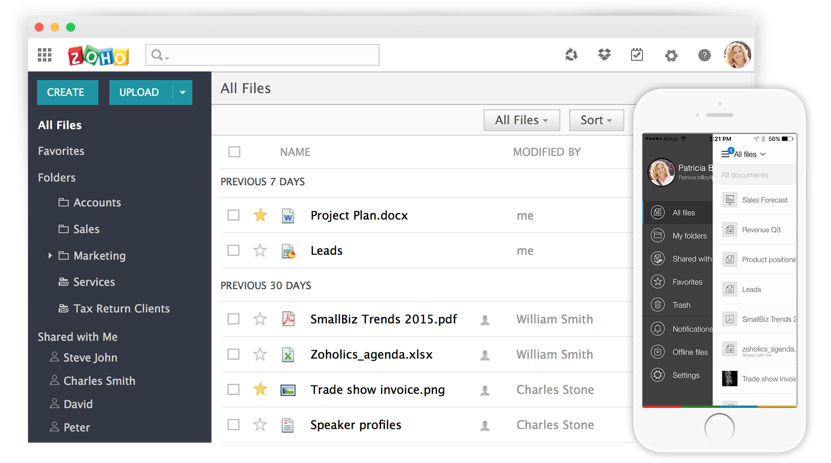The image size is (831, 463).
Task: Click the UPLOAD button
Action: (x=140, y=92)
